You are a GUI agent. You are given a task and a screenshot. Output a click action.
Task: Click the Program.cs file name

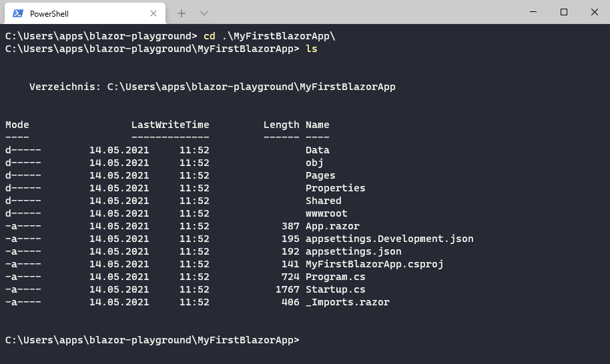336,277
